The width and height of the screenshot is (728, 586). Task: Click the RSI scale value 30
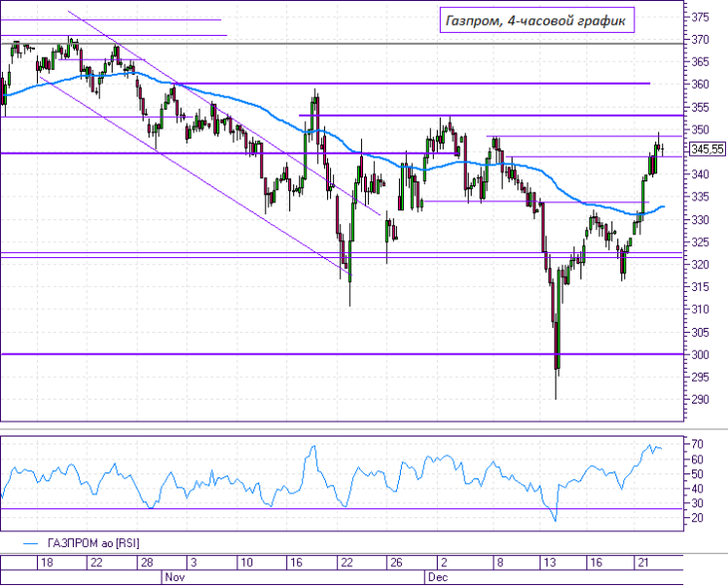coord(697,503)
